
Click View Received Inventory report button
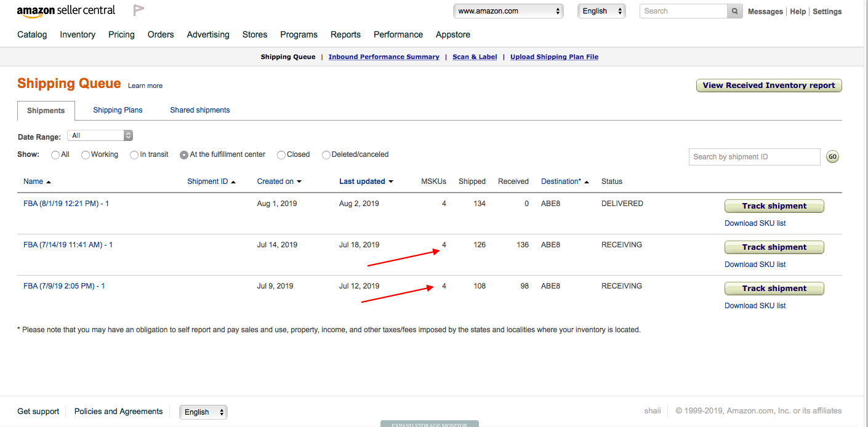(769, 86)
